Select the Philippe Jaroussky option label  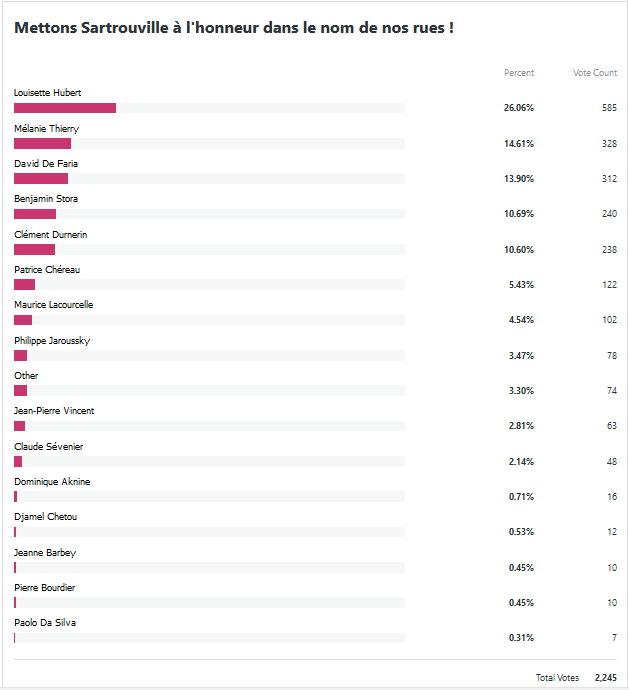click(52, 341)
